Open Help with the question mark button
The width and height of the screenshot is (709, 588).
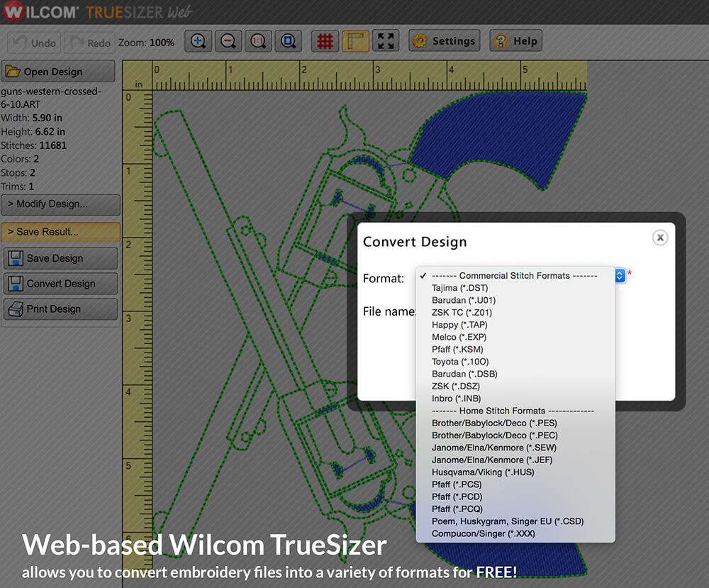pyautogui.click(x=515, y=41)
